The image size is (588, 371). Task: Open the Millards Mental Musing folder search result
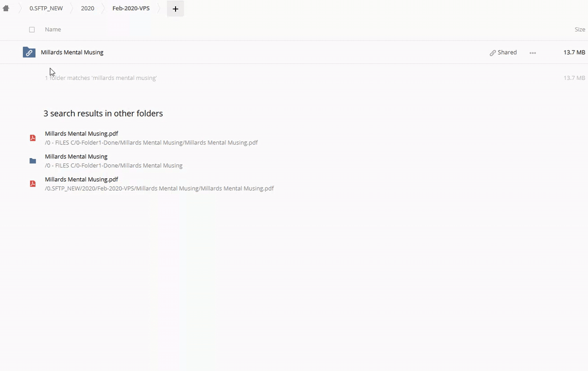click(76, 156)
